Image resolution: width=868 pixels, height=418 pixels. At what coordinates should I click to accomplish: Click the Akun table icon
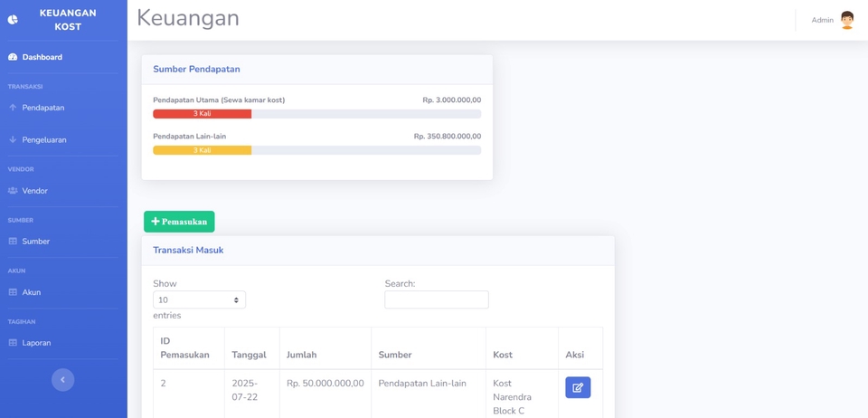pyautogui.click(x=13, y=292)
